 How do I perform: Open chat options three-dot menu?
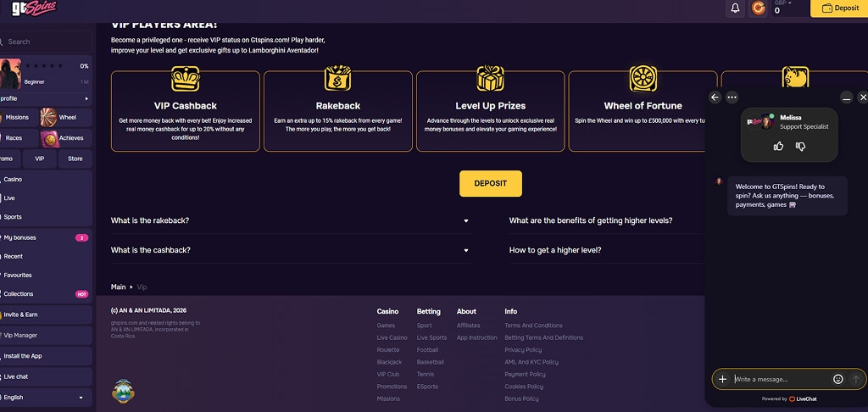(732, 97)
